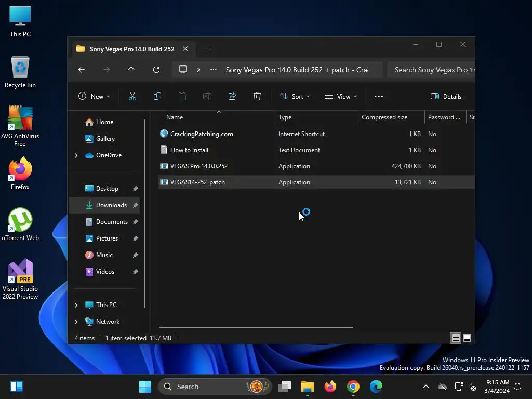Image resolution: width=532 pixels, height=399 pixels.
Task: Show hidden system tray icons chevron
Action: [426, 387]
